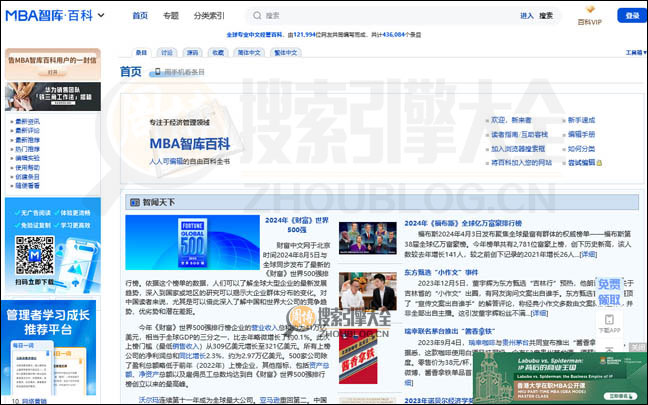Open 热门推荐 in left sidebar
The image size is (648, 405).
click(x=28, y=149)
